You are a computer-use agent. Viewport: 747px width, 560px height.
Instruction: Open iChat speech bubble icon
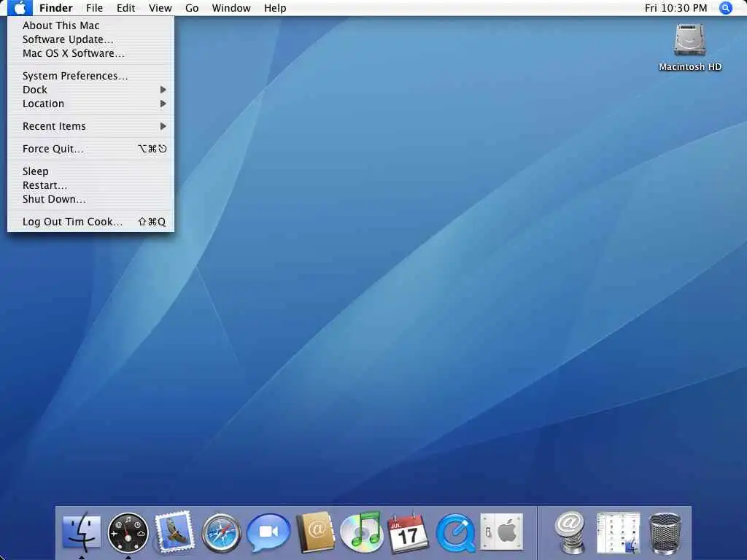click(268, 532)
